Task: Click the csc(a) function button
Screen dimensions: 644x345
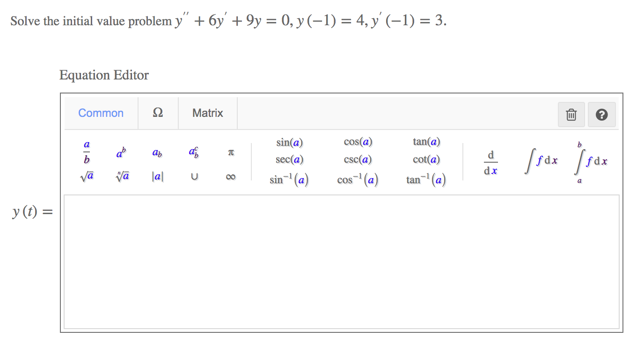Action: pos(357,159)
